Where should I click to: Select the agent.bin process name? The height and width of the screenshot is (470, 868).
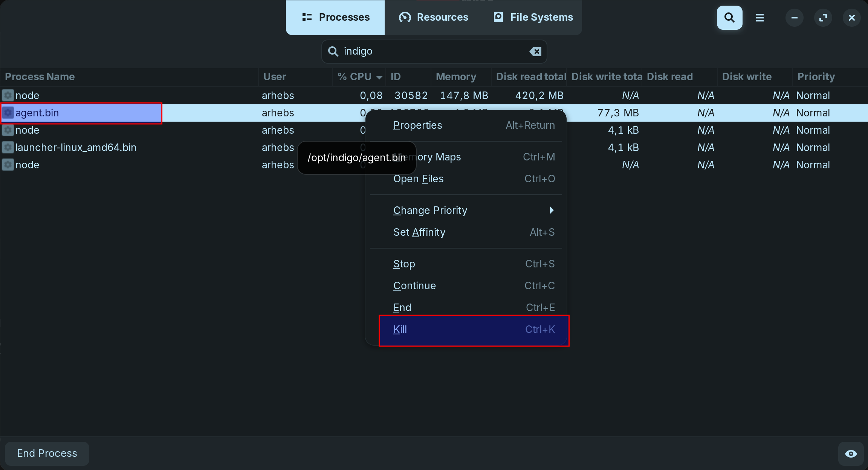[x=37, y=113]
